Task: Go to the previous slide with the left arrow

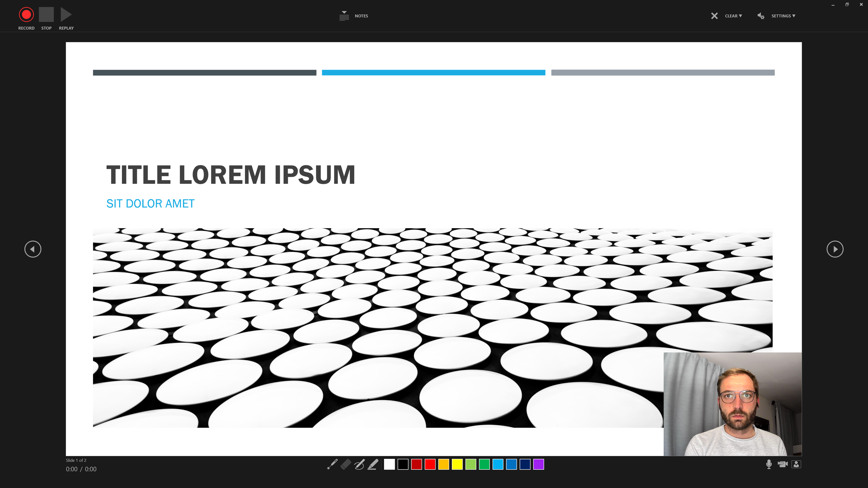Action: (33, 249)
